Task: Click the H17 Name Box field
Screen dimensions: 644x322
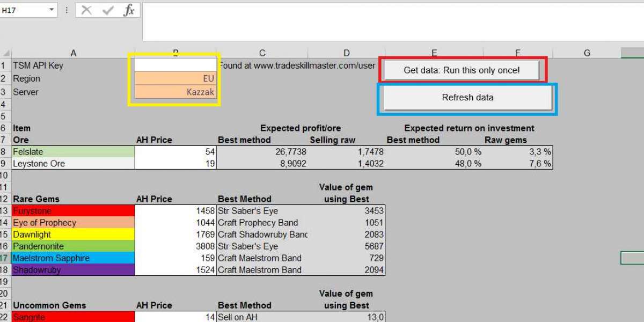Action: pyautogui.click(x=23, y=10)
